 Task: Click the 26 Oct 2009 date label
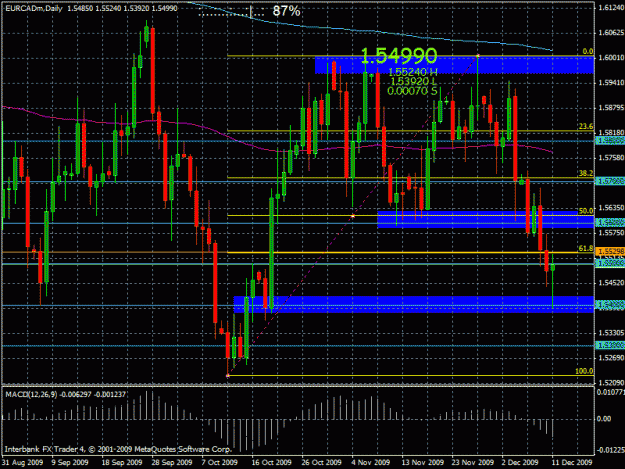click(321, 462)
